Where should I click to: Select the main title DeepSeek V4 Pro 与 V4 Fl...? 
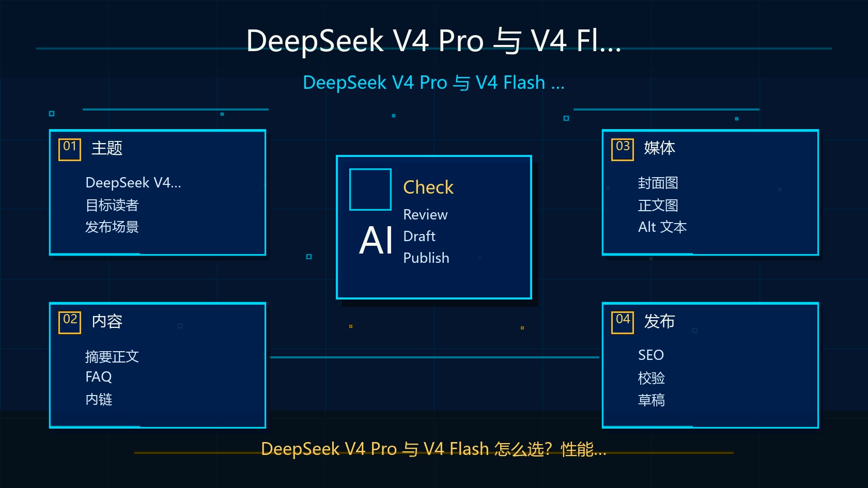click(433, 40)
